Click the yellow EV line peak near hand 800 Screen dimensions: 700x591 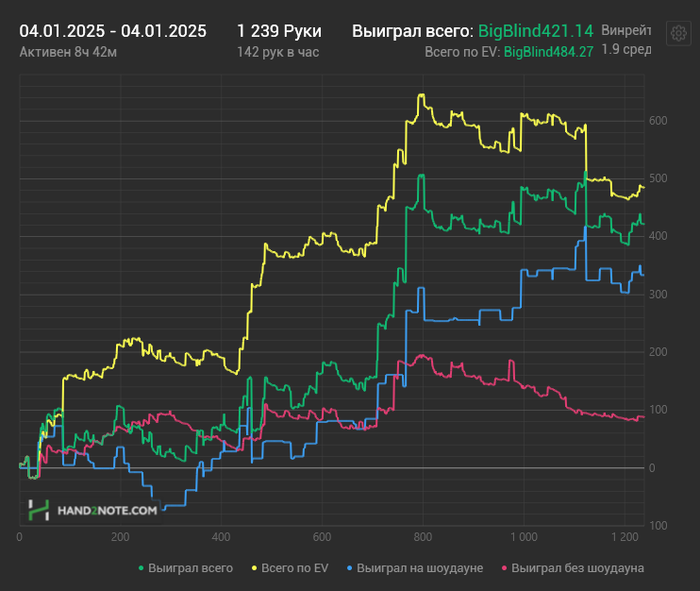(421, 95)
